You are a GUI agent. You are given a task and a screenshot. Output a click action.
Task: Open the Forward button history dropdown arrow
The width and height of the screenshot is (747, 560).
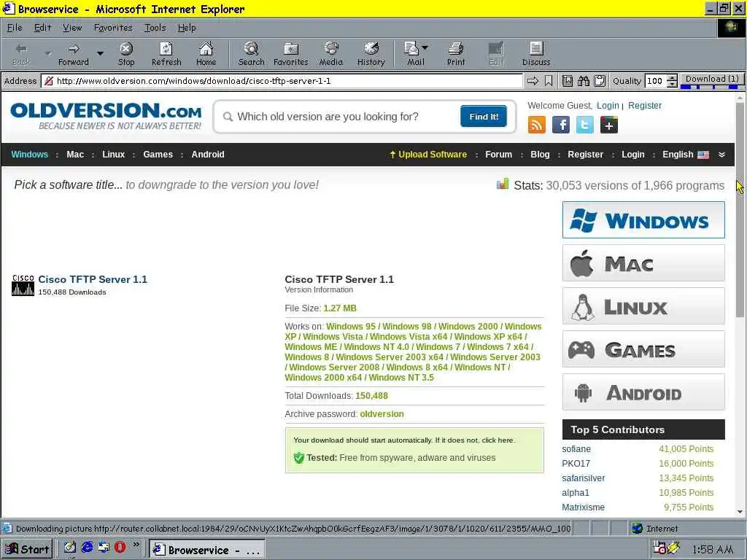pos(100,53)
